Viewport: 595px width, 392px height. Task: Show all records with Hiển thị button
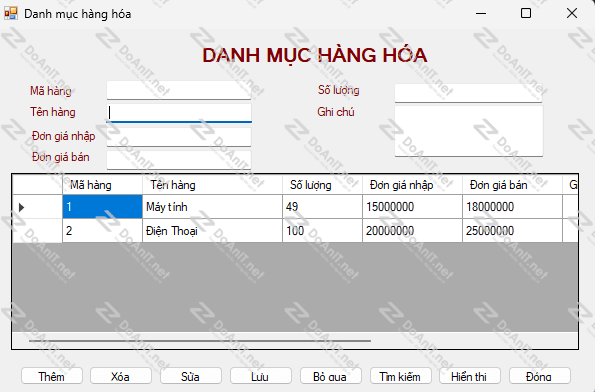470,376
